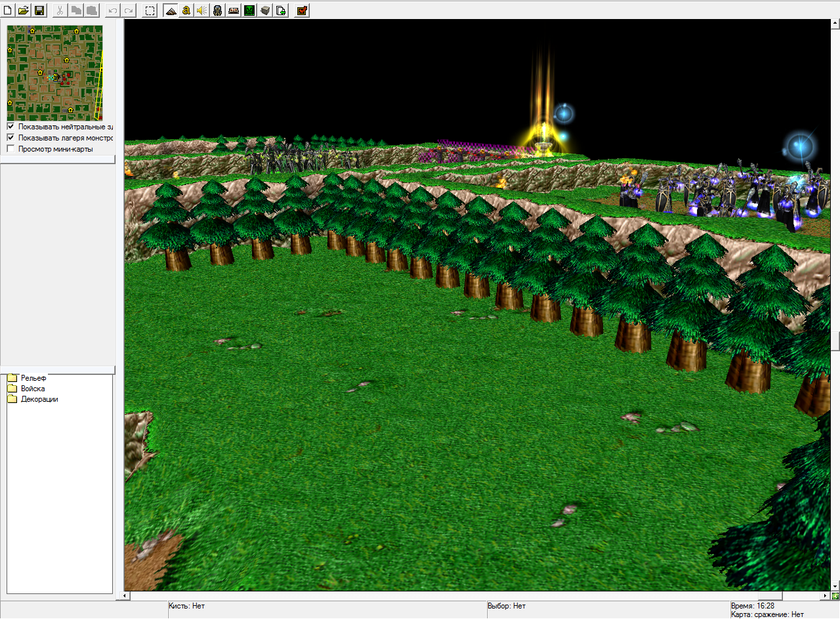Click the Copy icon in the toolbar
Viewport: 840px width, 619px height.
(x=76, y=11)
